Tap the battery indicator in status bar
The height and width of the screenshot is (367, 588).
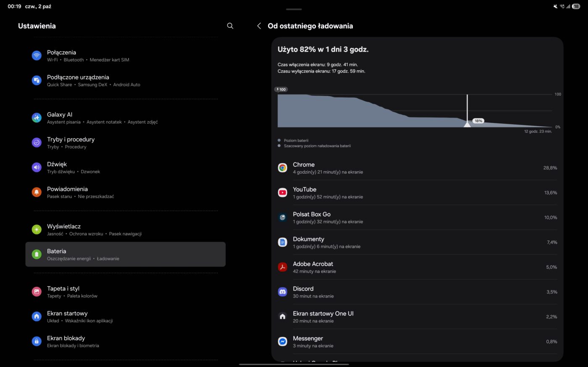tap(576, 6)
